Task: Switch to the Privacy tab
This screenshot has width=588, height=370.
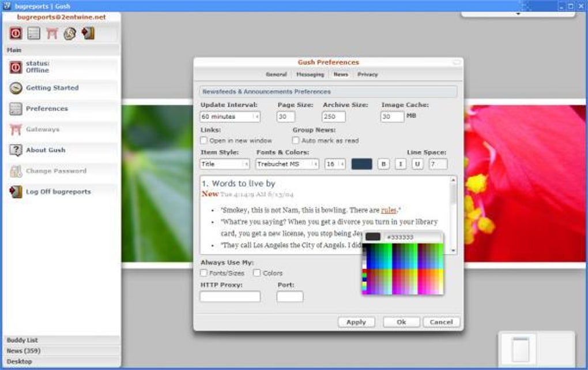Action: (x=368, y=74)
